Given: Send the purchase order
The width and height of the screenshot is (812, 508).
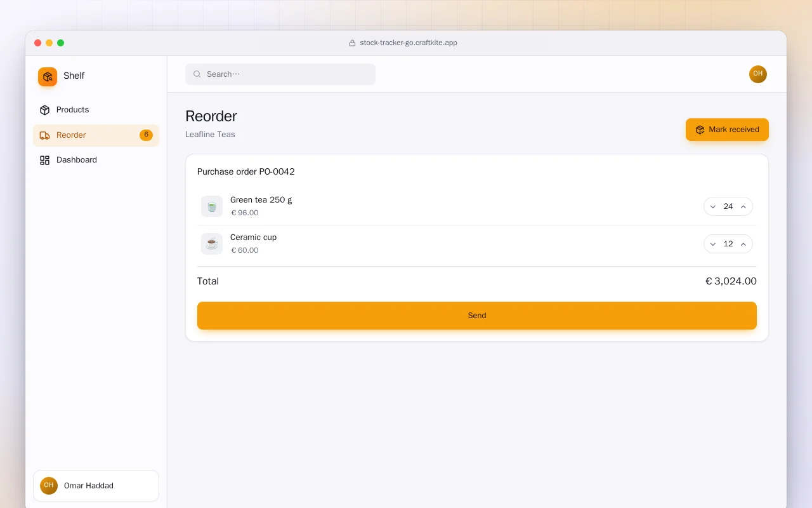Looking at the screenshot, I should (x=477, y=316).
